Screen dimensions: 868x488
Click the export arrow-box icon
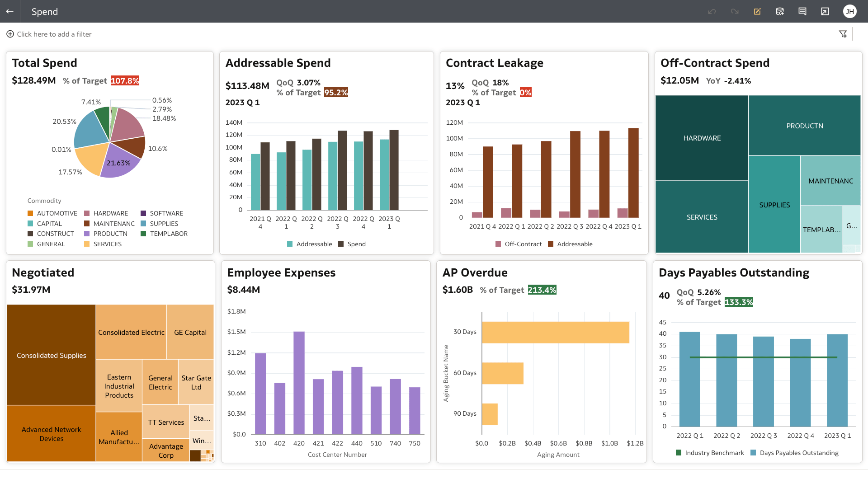click(x=825, y=11)
